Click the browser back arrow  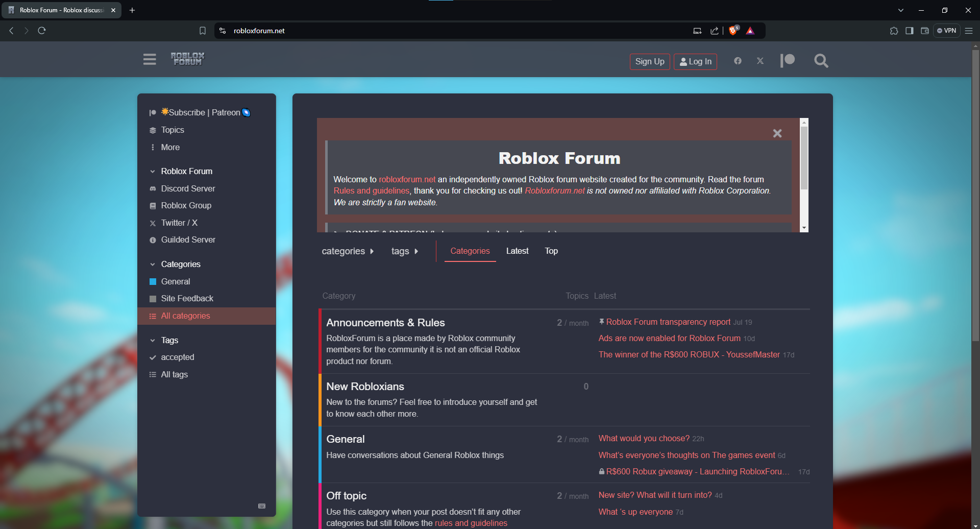pos(11,31)
